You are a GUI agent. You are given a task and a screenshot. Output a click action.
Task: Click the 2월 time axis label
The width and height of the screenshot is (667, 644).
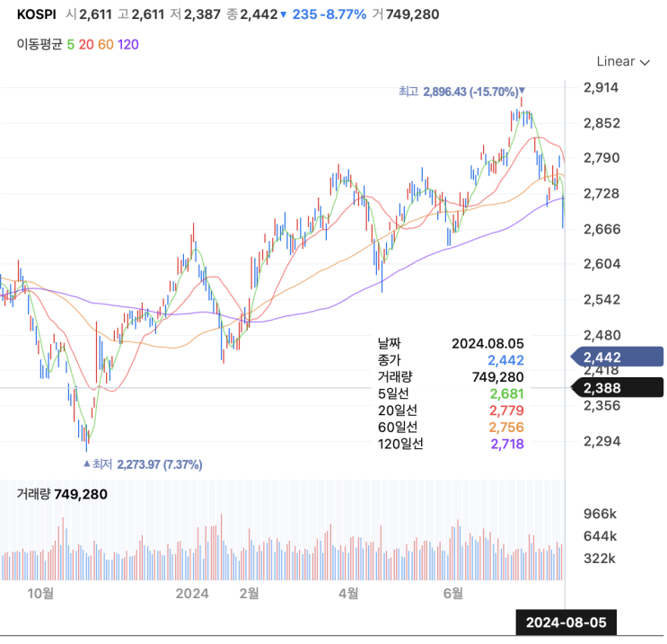pos(249,593)
